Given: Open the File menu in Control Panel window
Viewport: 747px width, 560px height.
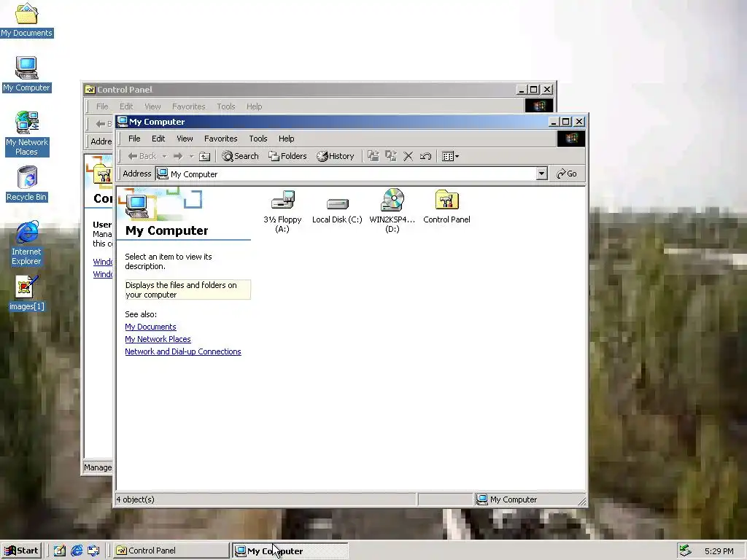Looking at the screenshot, I should click(x=102, y=106).
